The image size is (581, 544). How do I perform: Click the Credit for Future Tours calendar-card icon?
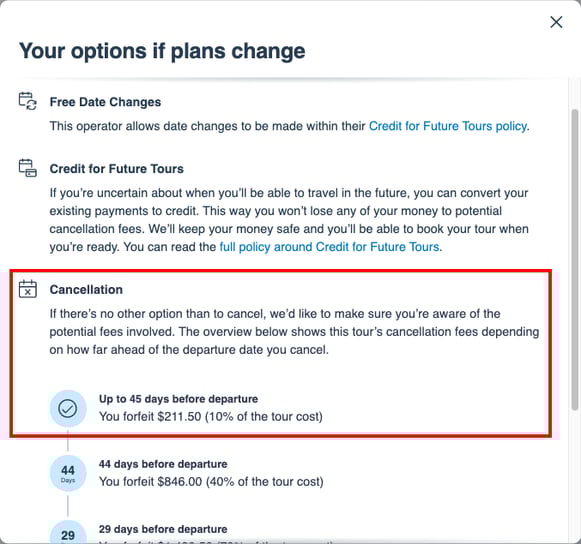(28, 168)
